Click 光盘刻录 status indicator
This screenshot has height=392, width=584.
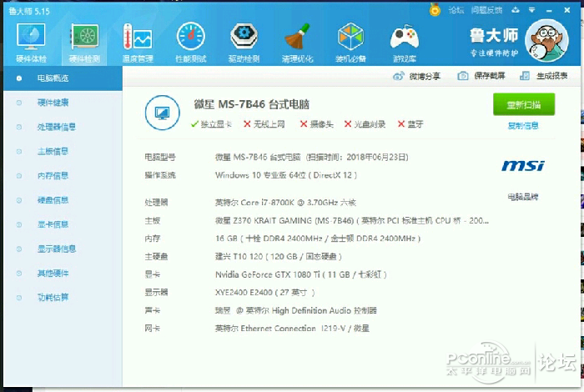pyautogui.click(x=365, y=124)
